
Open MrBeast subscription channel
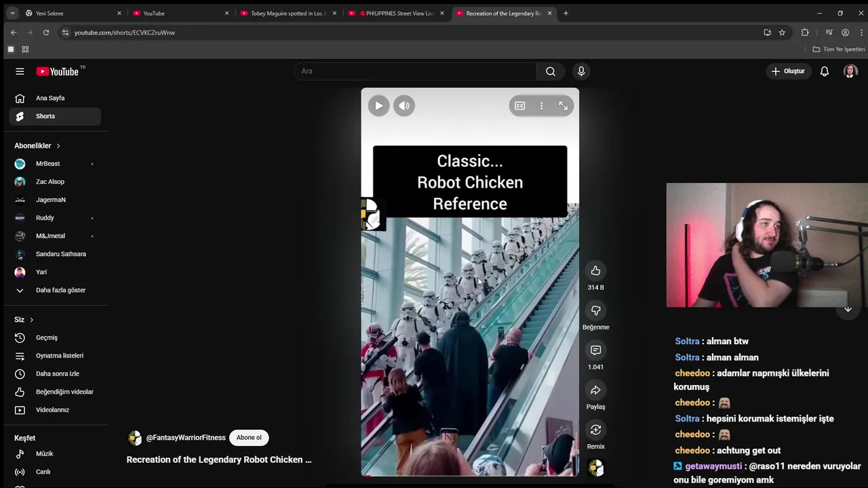[56, 164]
